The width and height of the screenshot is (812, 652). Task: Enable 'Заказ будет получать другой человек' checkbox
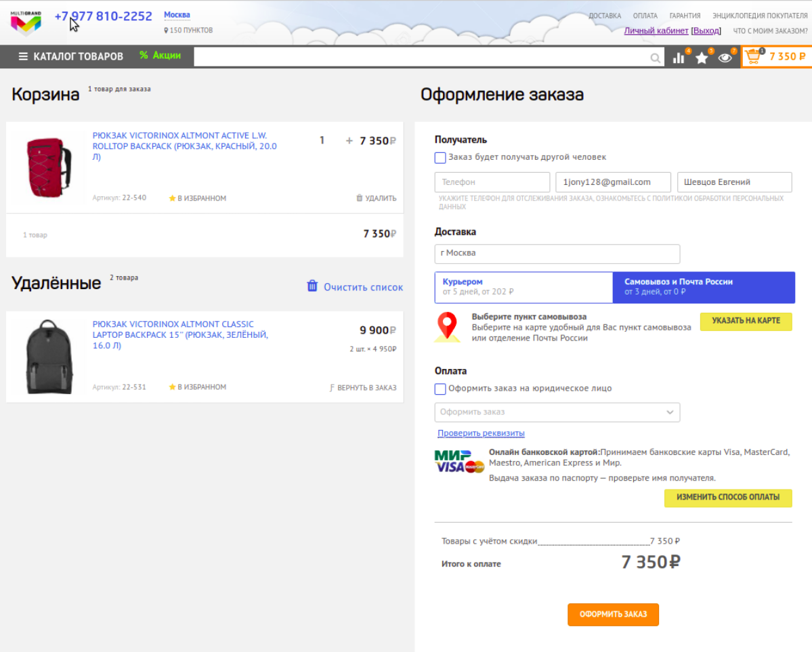pos(440,158)
